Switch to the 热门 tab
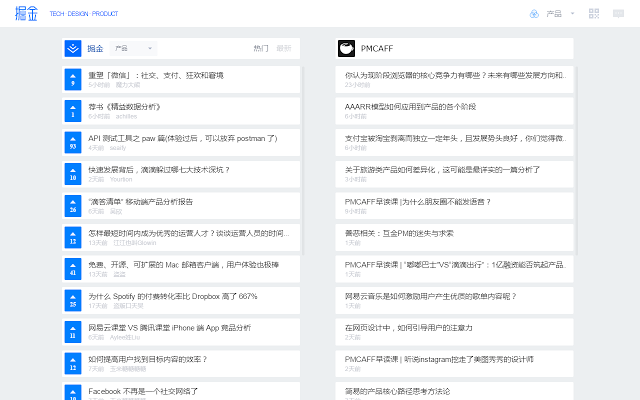 tap(261, 48)
